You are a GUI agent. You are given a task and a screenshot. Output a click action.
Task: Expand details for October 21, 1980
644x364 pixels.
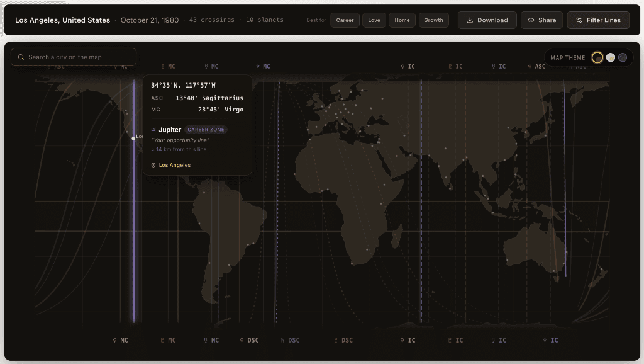point(150,20)
